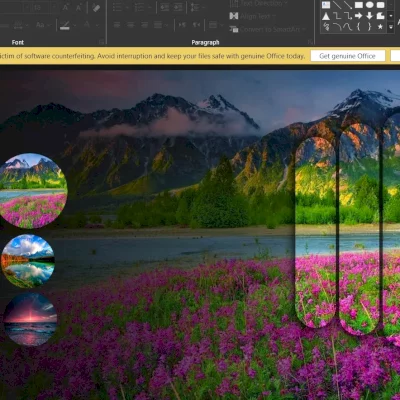Select the oval shape in the gallery

click(369, 5)
